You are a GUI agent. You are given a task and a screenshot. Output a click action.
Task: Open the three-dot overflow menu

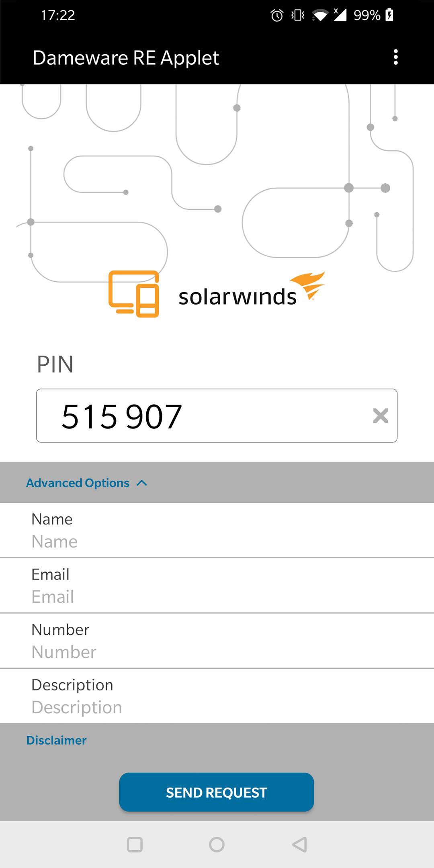coord(396,57)
